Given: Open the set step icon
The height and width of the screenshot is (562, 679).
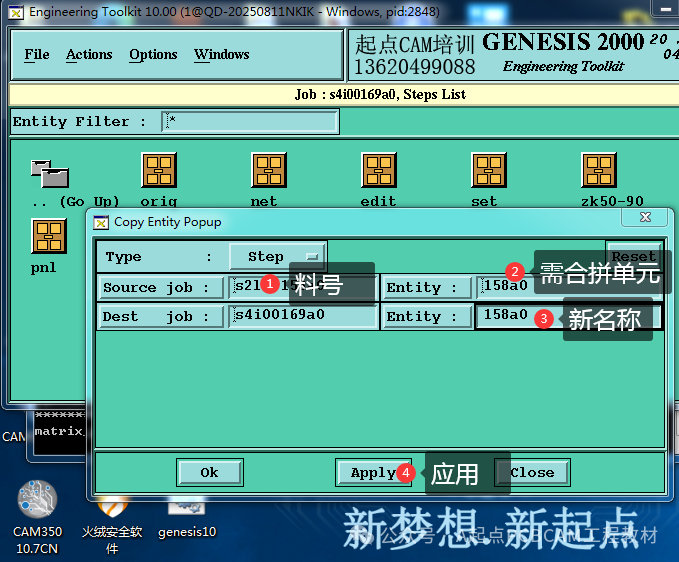Looking at the screenshot, I should (489, 170).
